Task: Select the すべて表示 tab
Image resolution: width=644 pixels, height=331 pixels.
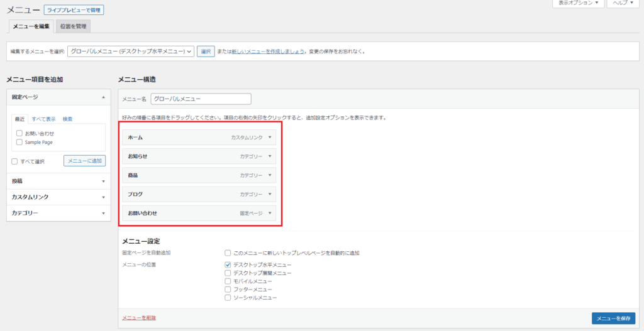Action: coord(43,119)
